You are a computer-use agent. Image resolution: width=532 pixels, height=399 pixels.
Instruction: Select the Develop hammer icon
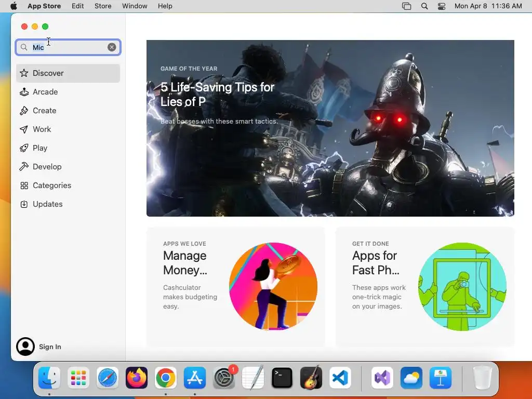(24, 167)
